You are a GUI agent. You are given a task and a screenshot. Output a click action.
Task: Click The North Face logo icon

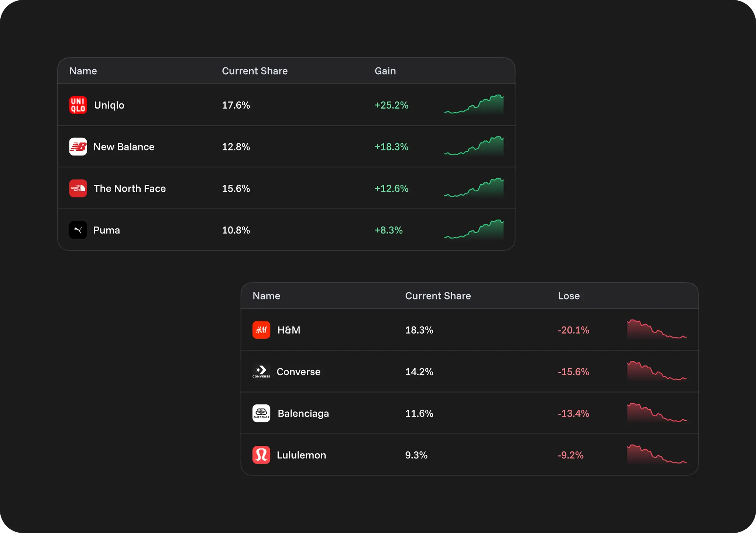point(78,188)
